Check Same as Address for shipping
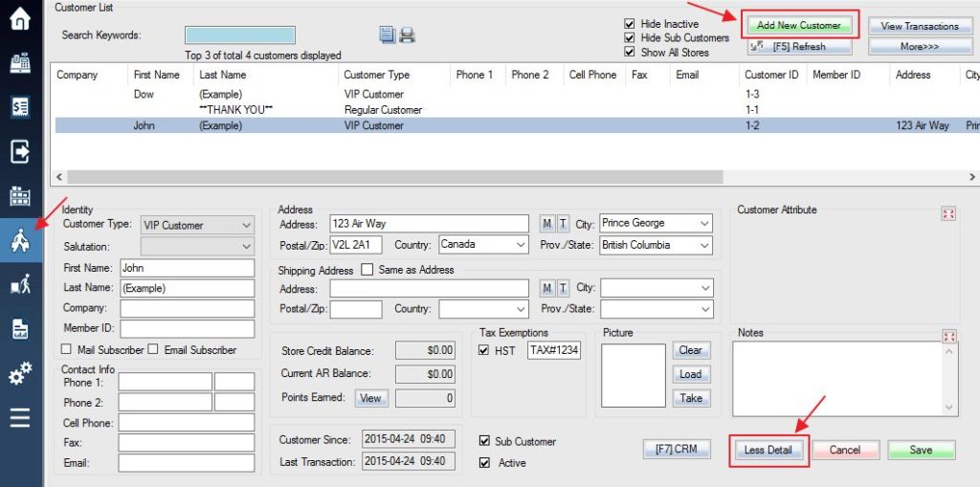Image resolution: width=980 pixels, height=487 pixels. (x=367, y=270)
